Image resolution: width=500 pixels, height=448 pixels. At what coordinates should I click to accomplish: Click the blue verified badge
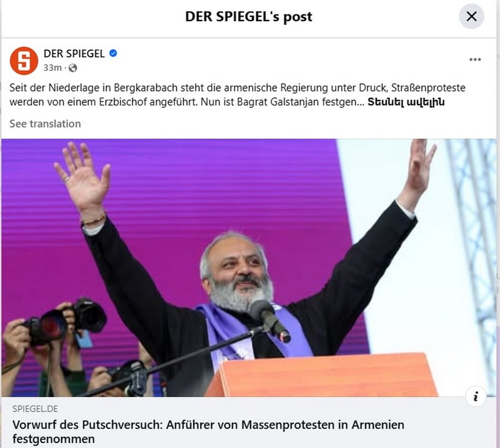tap(113, 53)
